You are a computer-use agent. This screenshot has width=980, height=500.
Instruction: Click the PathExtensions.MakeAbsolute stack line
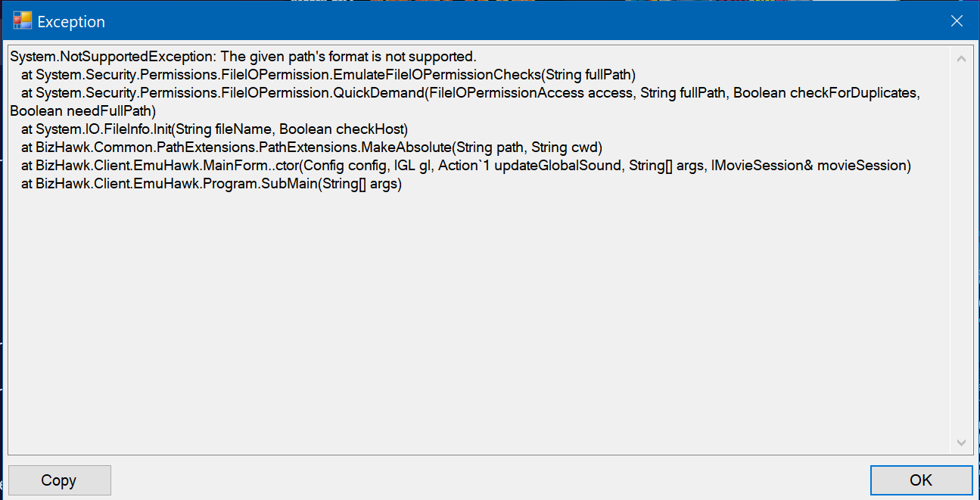click(311, 148)
